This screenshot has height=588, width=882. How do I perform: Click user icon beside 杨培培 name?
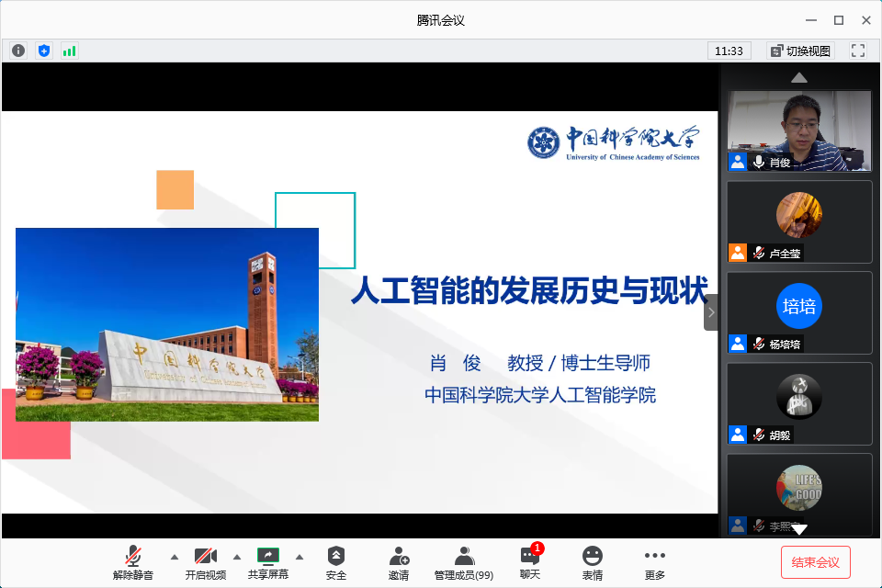pos(738,344)
